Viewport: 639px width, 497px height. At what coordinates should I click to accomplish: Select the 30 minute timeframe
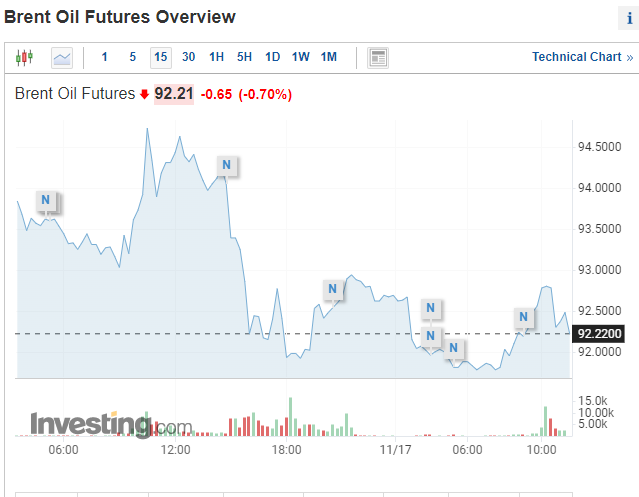[x=188, y=57]
